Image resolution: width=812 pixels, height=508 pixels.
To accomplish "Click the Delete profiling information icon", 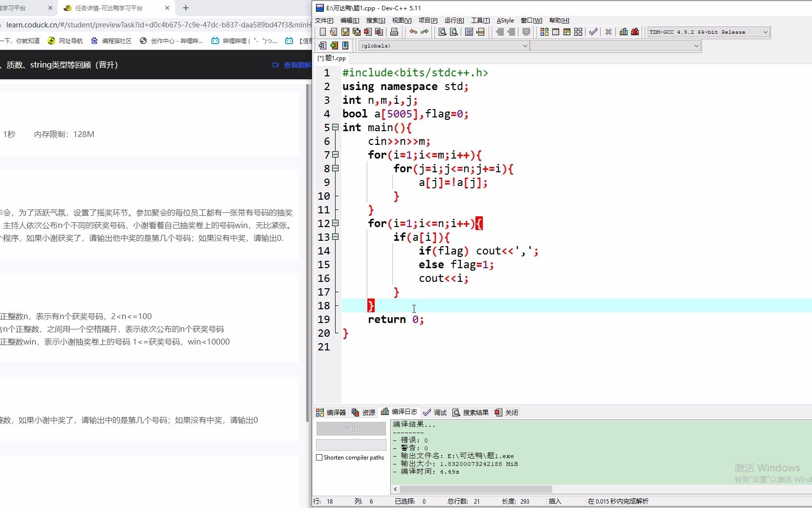I will (635, 32).
